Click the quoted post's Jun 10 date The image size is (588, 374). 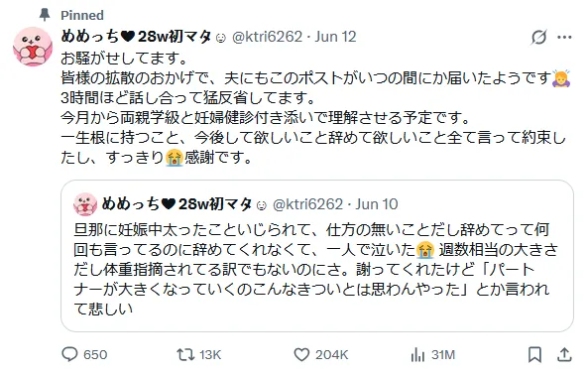click(x=377, y=204)
